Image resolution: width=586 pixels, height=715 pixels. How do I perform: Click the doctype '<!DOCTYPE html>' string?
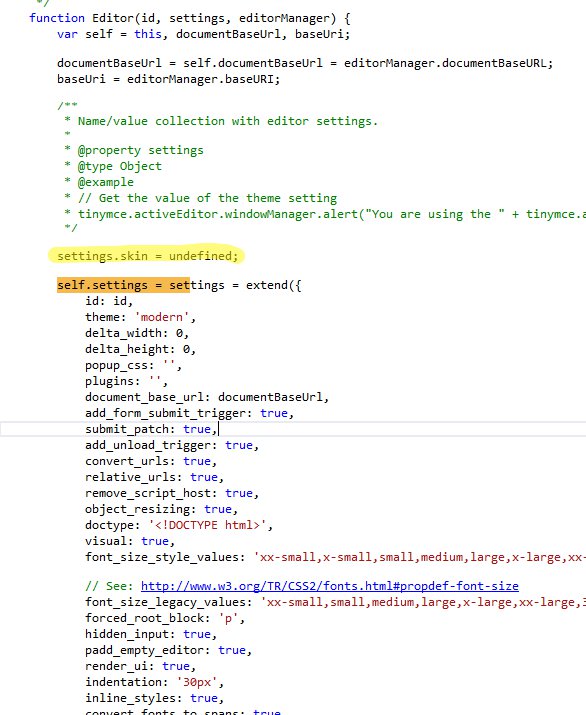[207, 525]
